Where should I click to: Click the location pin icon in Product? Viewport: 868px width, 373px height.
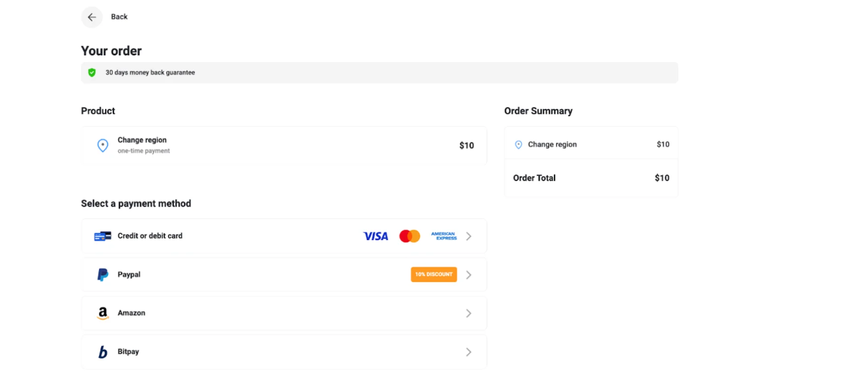point(103,145)
